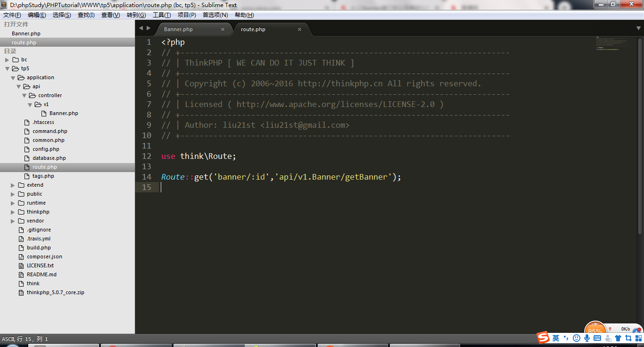Open the 查看(V) menu
644x347 pixels.
click(x=111, y=15)
